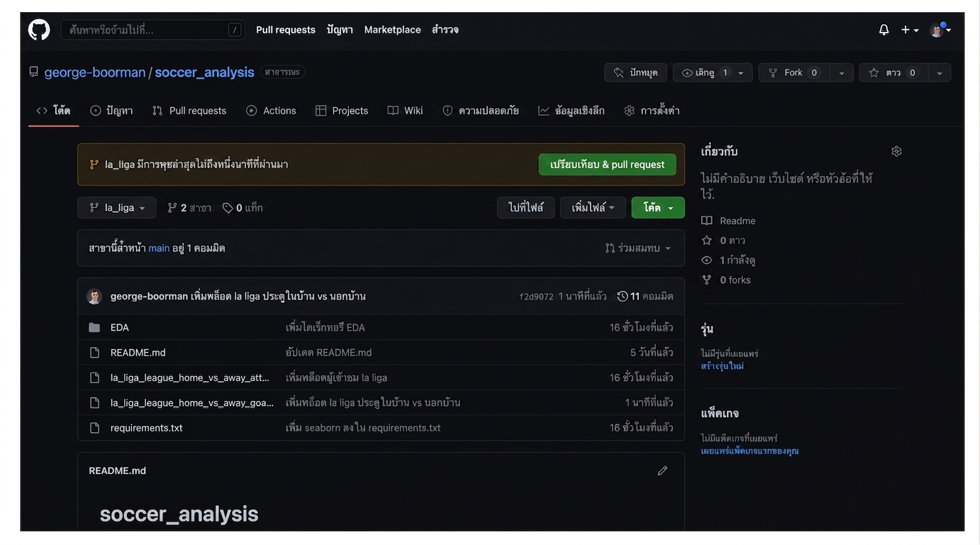Click george-boorman commit author avatar
Screen dimensions: 980x545
[x=94, y=297]
